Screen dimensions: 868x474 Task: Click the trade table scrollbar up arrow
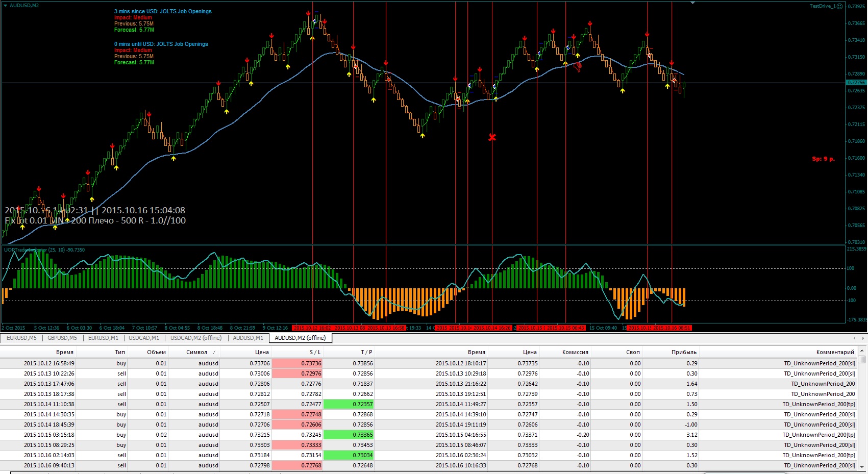[862, 351]
